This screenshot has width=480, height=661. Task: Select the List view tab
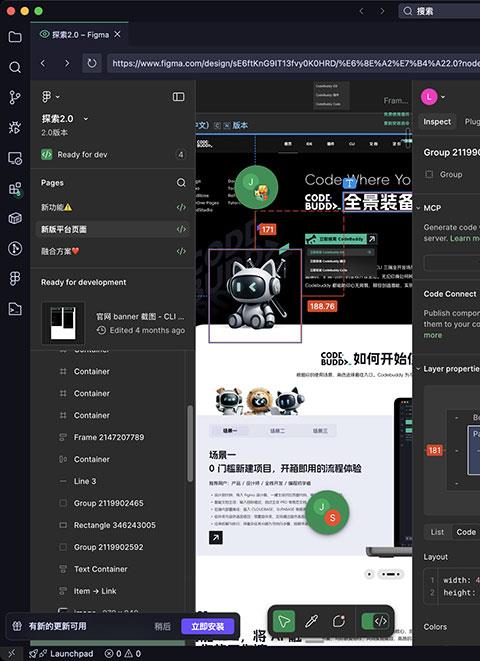pos(437,532)
